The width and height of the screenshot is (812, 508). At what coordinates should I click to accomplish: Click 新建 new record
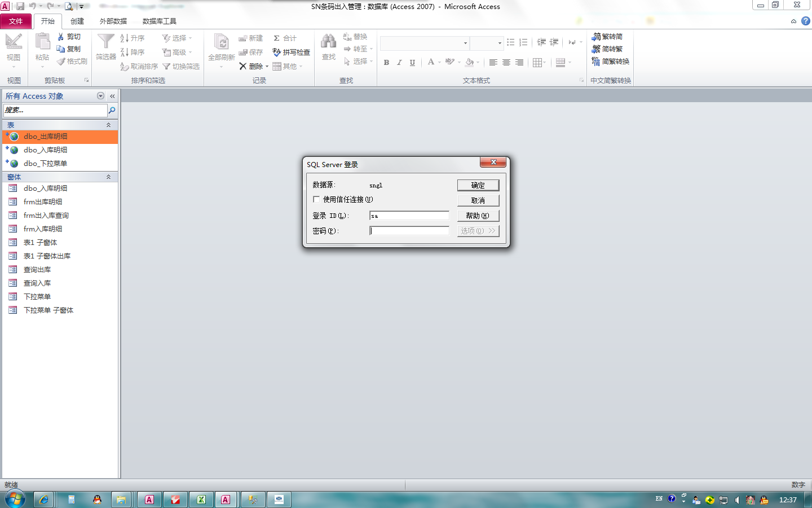click(x=250, y=38)
